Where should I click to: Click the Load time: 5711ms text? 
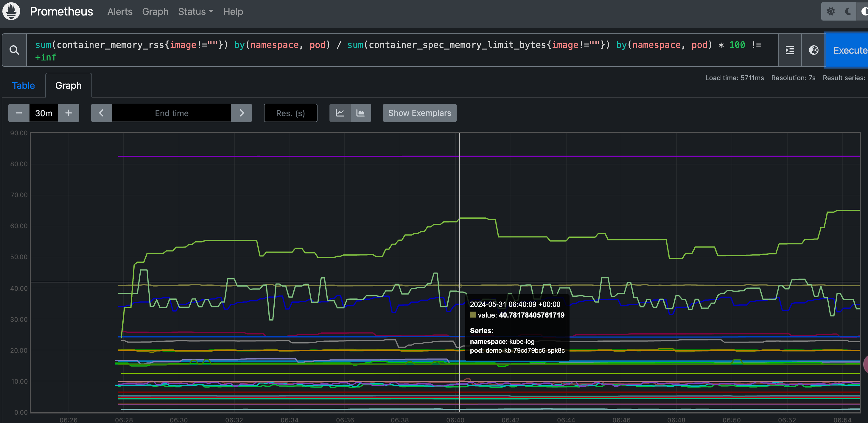pos(735,78)
